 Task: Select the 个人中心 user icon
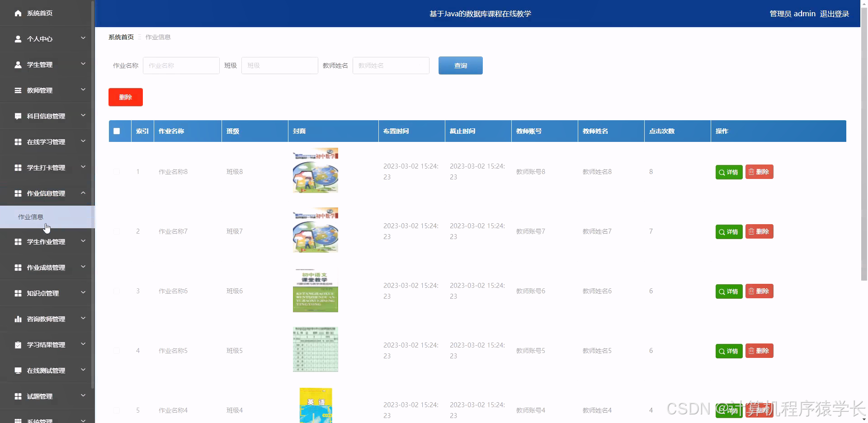coord(18,39)
